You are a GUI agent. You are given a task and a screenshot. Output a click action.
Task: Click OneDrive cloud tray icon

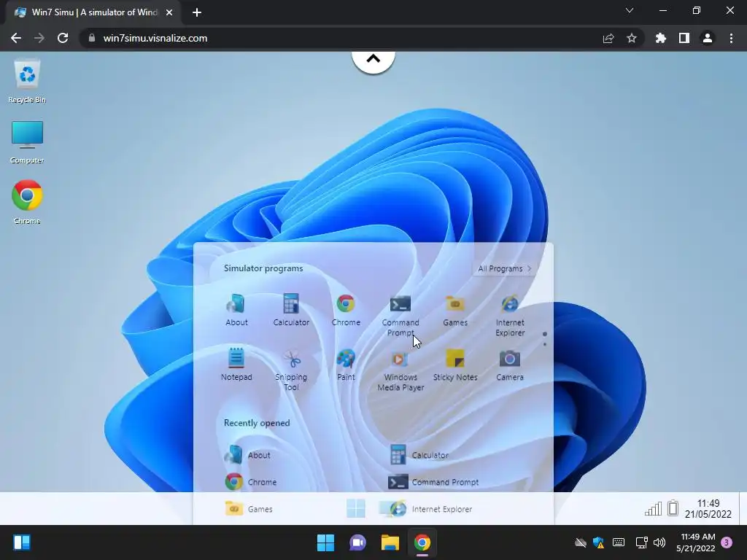580,542
